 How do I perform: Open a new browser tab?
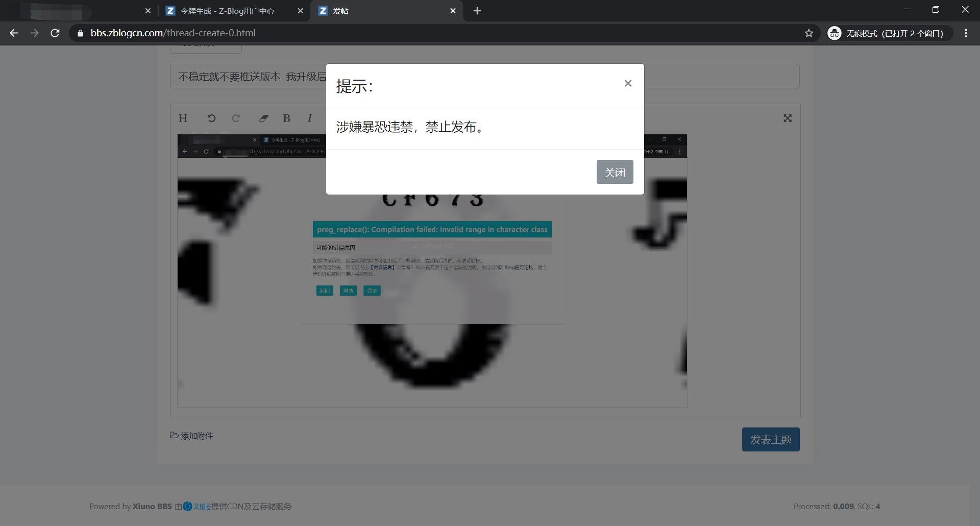(477, 11)
